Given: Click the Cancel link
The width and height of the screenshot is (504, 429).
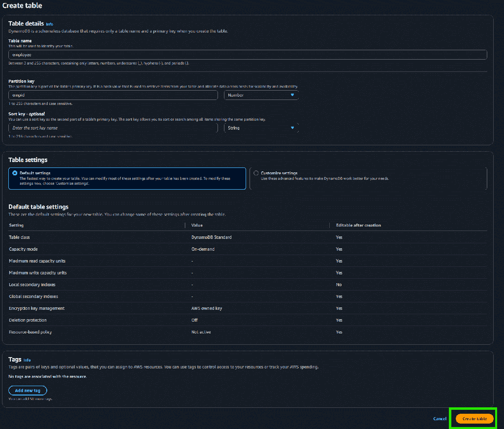Looking at the screenshot, I should 440,419.
